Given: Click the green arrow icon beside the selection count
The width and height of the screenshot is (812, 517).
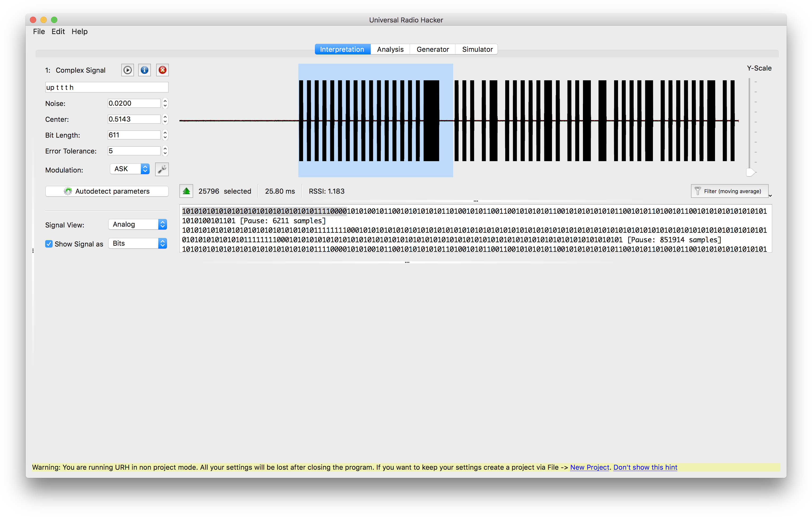Looking at the screenshot, I should click(x=186, y=191).
